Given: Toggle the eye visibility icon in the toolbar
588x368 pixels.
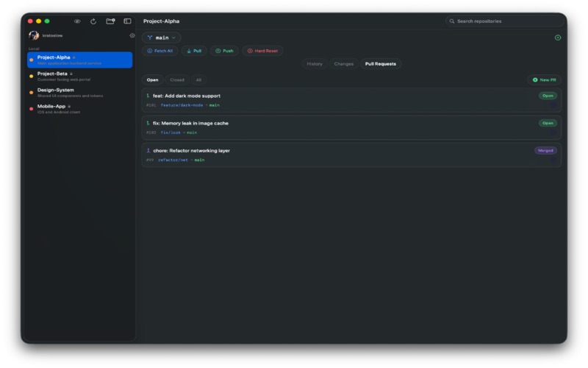Looking at the screenshot, I should click(77, 21).
